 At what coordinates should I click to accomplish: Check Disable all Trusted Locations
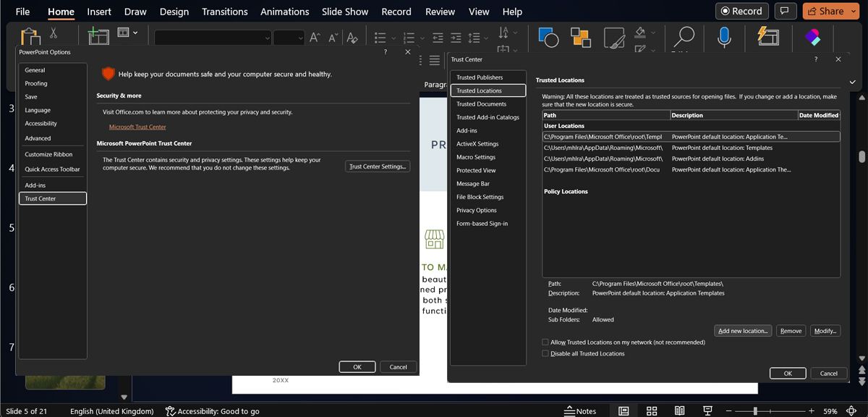pos(545,354)
